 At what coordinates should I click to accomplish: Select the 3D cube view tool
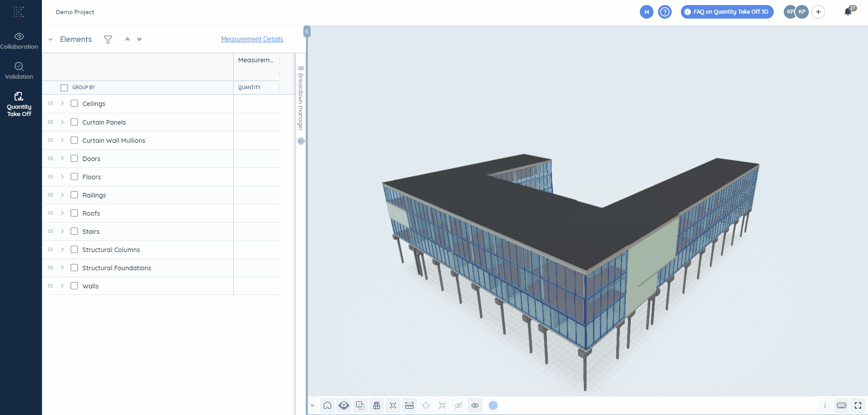click(344, 405)
